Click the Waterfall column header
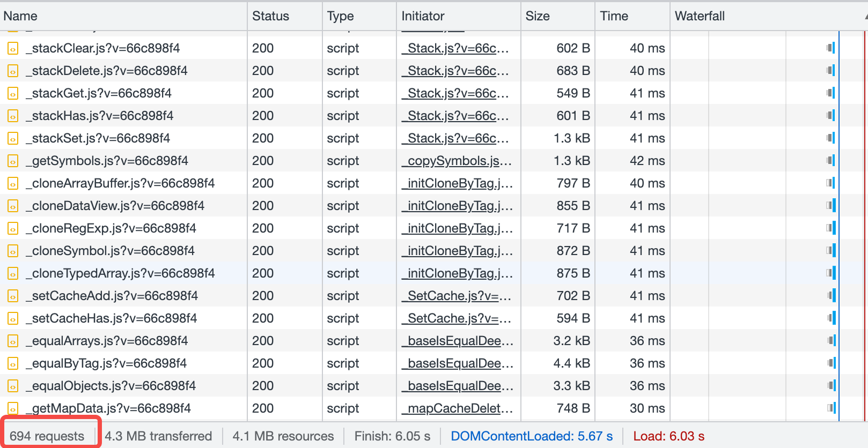868x448 pixels. 700,16
